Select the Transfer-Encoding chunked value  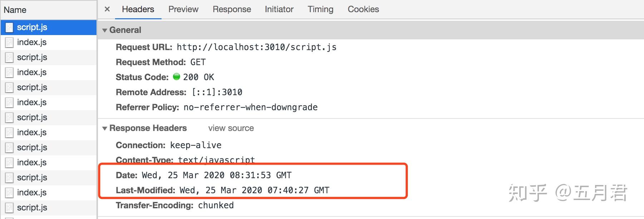pyautogui.click(x=216, y=205)
